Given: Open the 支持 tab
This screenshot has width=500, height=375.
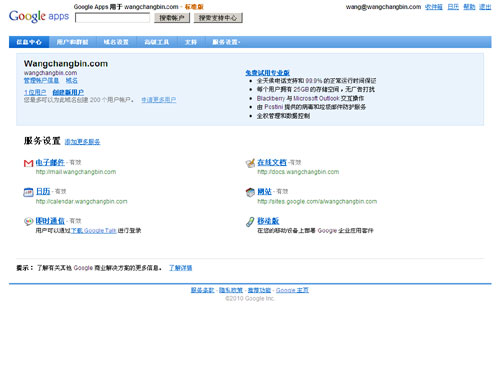Looking at the screenshot, I should tap(191, 42).
